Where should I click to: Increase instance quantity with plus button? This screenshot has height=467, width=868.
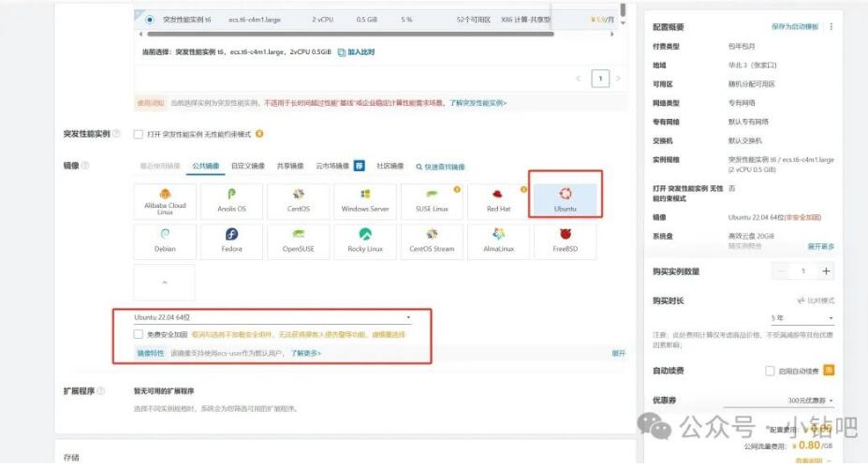tap(826, 271)
